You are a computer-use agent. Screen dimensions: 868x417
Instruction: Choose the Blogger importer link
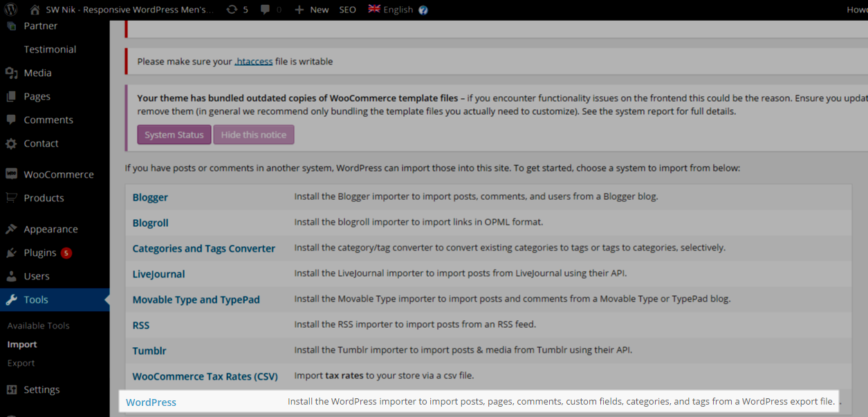point(150,197)
